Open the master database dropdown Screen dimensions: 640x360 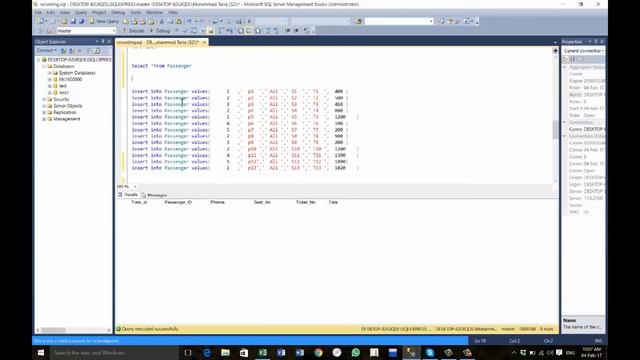86,31
